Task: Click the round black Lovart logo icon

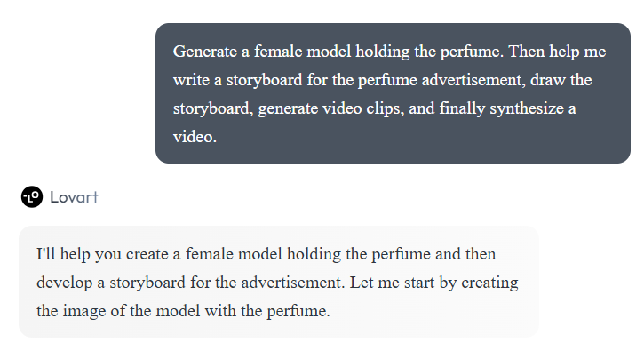Action: tap(32, 196)
